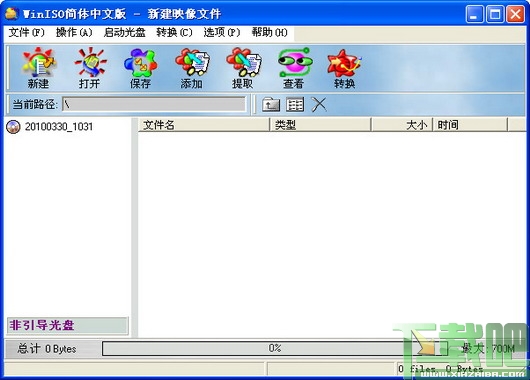Click the 当前路径 path input field

[154, 104]
